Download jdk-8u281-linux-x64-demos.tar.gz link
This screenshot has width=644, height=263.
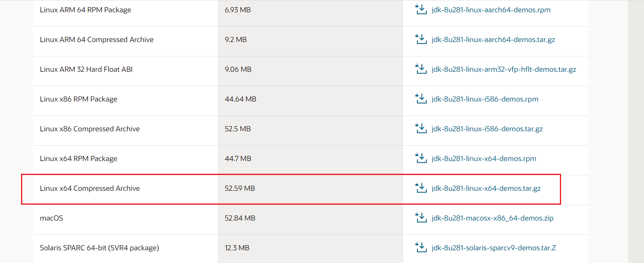pyautogui.click(x=486, y=188)
